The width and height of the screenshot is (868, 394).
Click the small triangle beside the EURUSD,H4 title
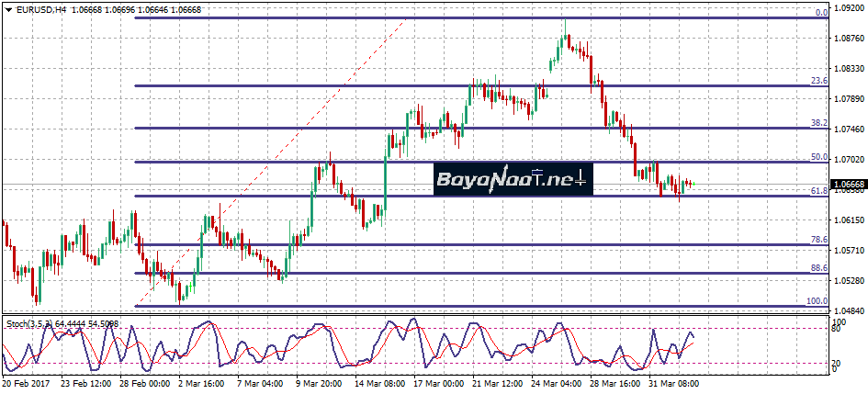tap(6, 9)
